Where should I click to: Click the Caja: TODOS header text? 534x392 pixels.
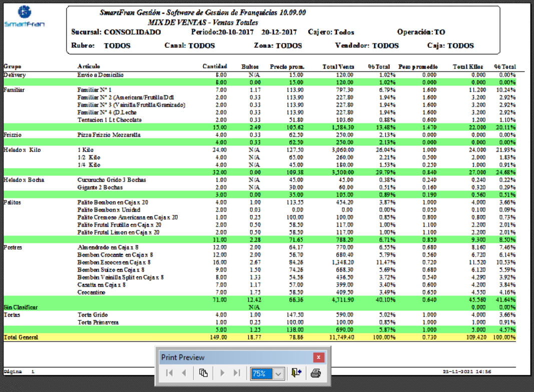(x=450, y=45)
